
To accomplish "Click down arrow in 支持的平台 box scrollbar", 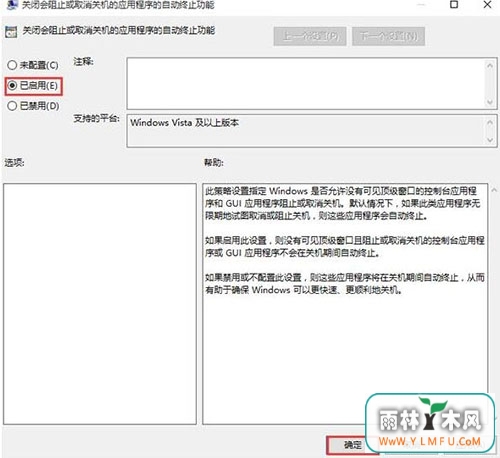I will coord(490,140).
